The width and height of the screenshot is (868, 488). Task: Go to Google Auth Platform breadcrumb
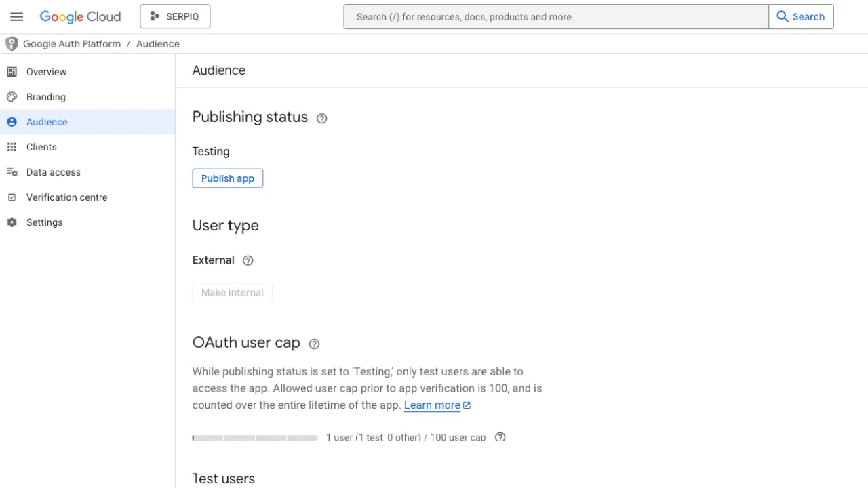click(x=72, y=44)
